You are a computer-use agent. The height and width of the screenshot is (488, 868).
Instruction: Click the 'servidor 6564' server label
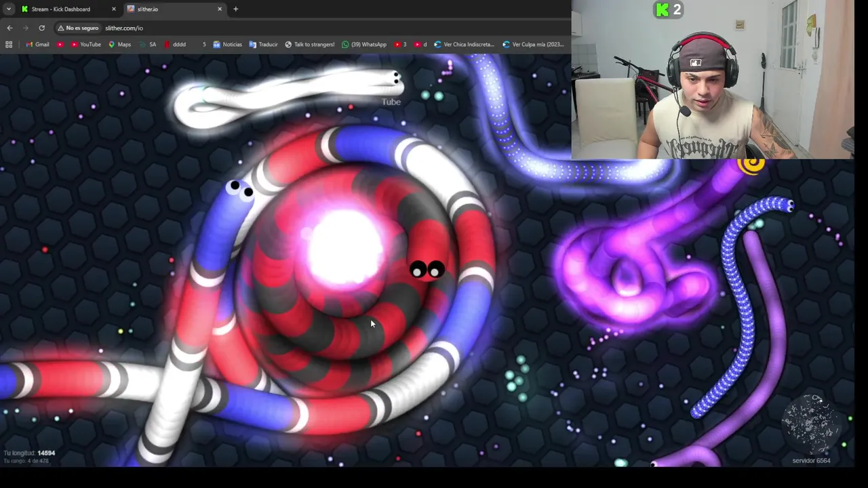[x=811, y=461]
